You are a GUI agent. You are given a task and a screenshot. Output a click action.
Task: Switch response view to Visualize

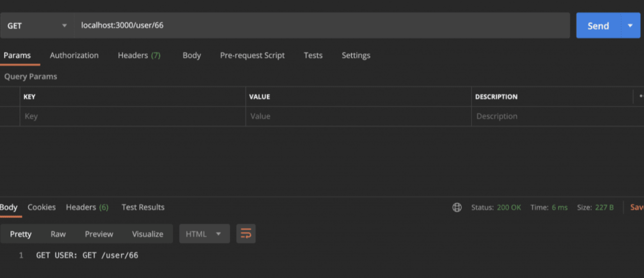(148, 234)
